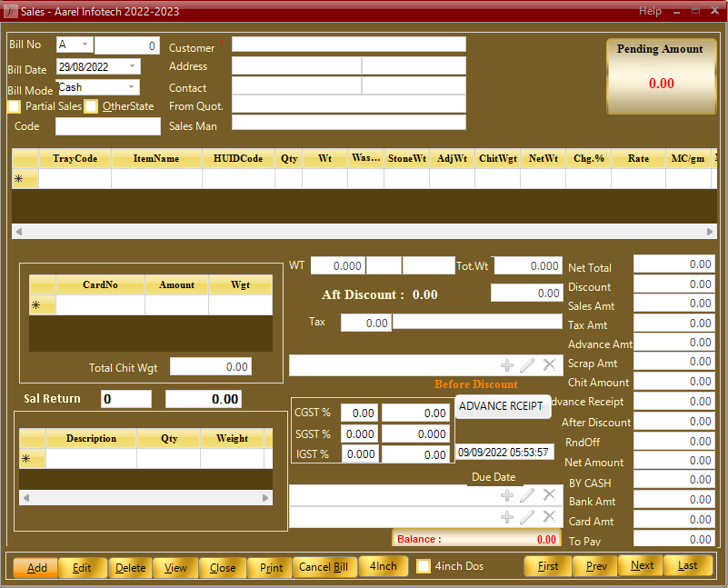This screenshot has height=588, width=728.
Task: Toggle the 4inch Dos checkbox
Action: [424, 566]
